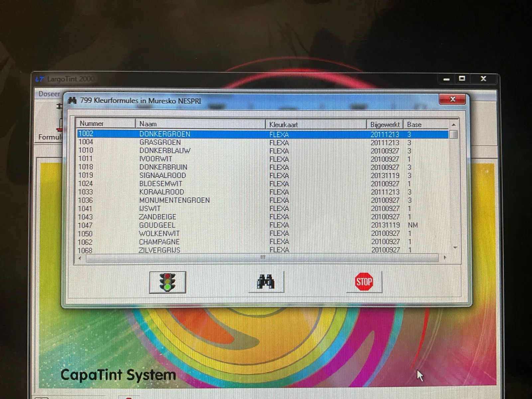Select row 1004 GRASGROEN
Image resolution: width=532 pixels, height=399 pixels.
coord(263,143)
